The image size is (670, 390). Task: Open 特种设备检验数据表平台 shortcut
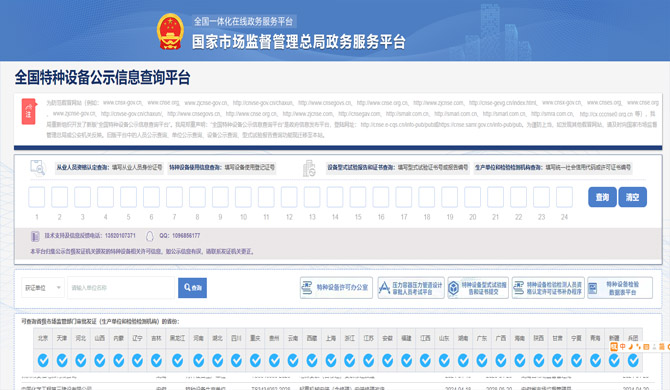620,287
